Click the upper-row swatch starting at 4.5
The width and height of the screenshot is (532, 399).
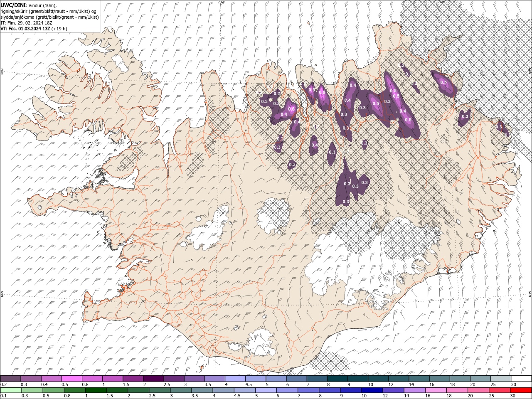click(255, 379)
